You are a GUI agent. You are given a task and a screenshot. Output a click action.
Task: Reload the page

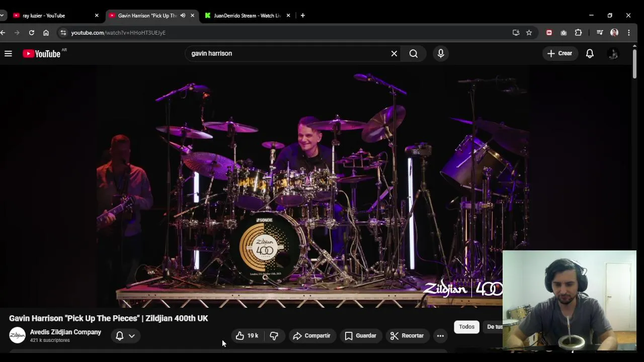(31, 33)
